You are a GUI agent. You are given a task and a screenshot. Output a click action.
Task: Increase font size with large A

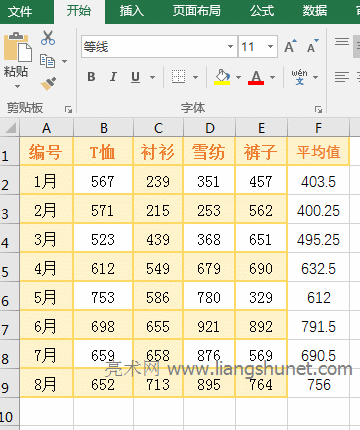(290, 46)
